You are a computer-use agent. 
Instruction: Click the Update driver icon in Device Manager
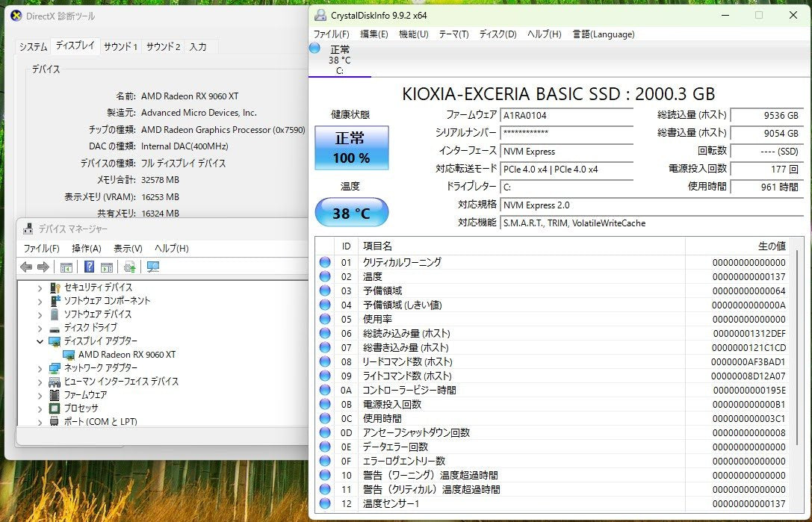[x=129, y=267]
